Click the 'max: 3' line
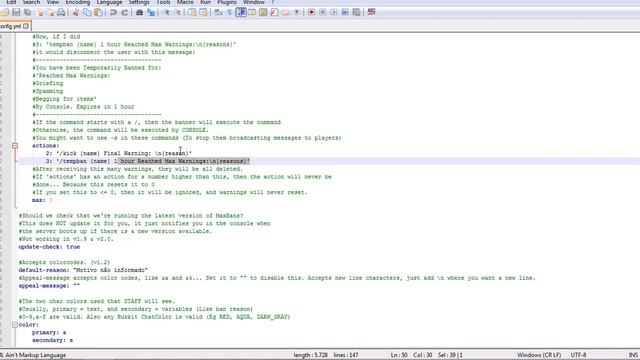640x360 pixels. click(x=42, y=200)
